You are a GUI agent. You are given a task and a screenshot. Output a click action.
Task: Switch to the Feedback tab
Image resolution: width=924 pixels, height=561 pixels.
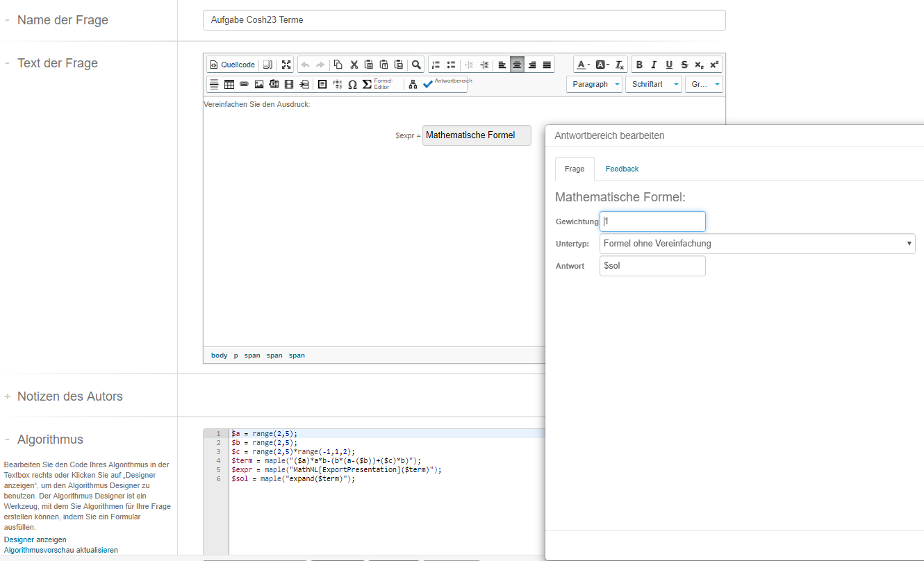pyautogui.click(x=622, y=169)
